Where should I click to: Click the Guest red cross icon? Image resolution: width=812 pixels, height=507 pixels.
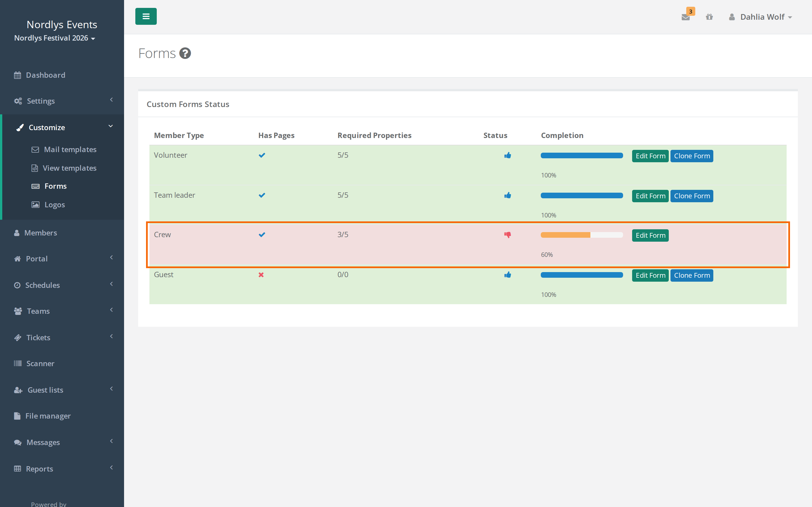tap(261, 275)
